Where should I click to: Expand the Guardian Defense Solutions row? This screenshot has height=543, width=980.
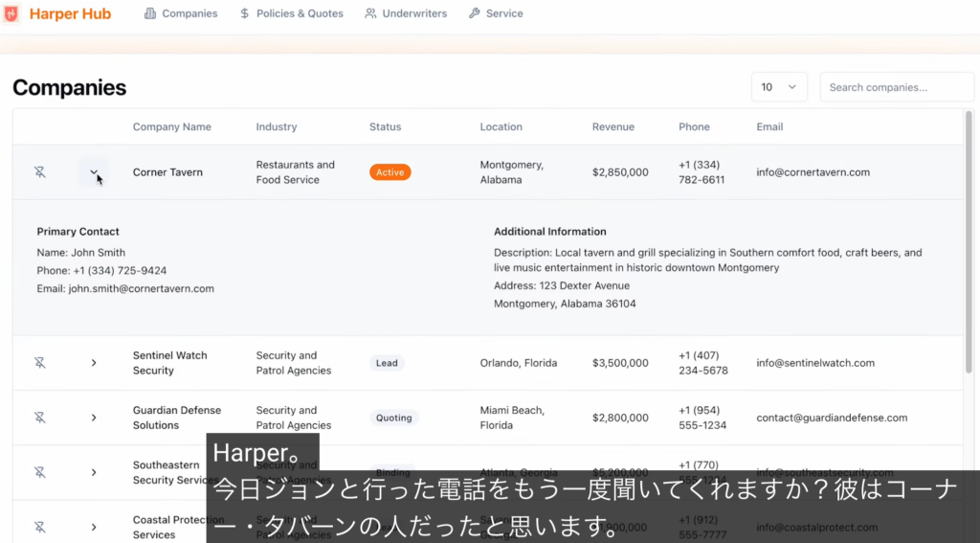coord(94,418)
